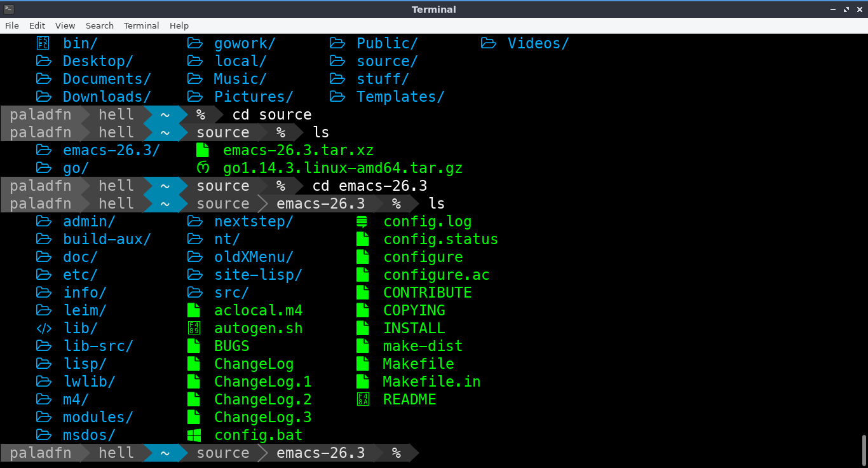Click the terminal vertical scrollbar thumb
Viewport: 868px width, 468px height.
pos(864,450)
